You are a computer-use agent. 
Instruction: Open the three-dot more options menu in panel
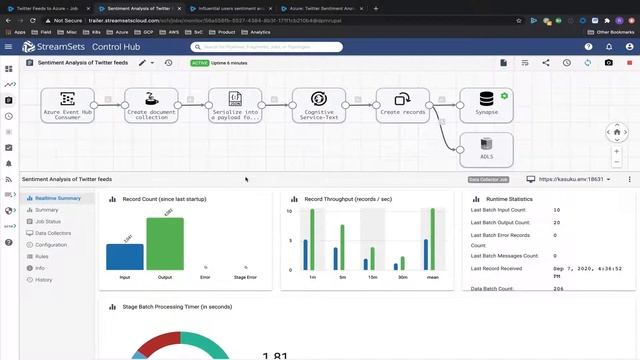tap(629, 179)
